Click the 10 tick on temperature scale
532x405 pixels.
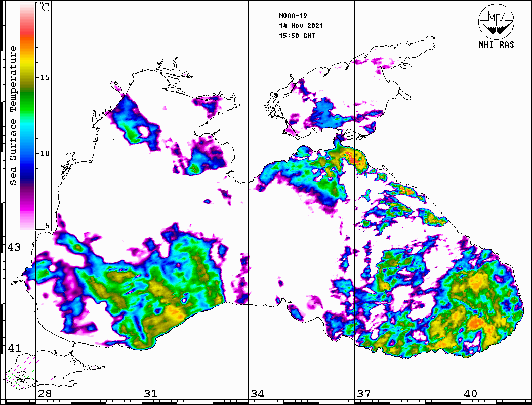click(45, 153)
